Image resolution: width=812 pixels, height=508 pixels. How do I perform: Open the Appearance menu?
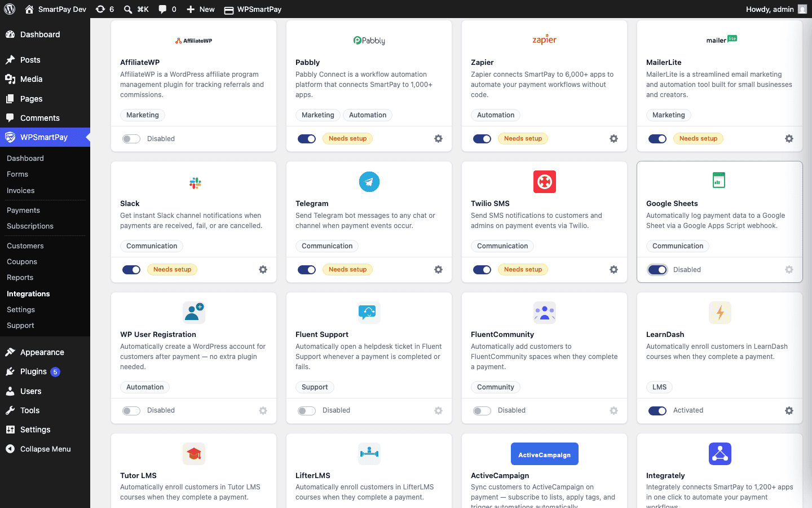tap(45, 352)
